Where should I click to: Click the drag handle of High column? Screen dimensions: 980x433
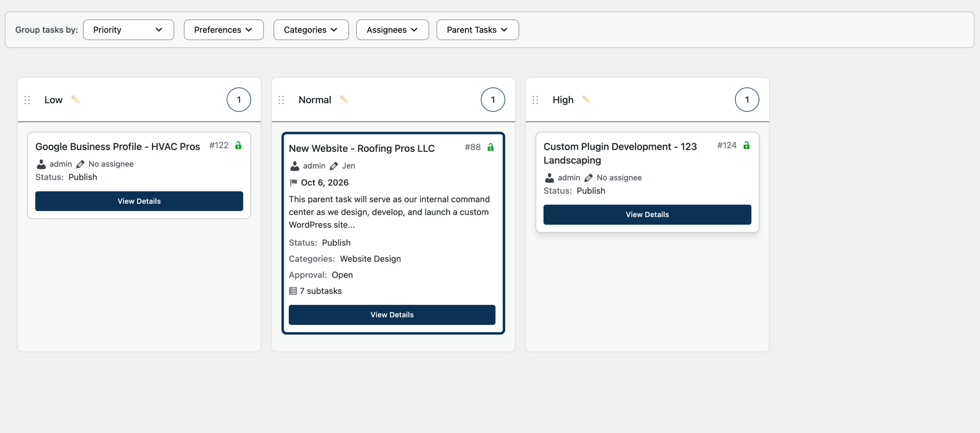(535, 100)
